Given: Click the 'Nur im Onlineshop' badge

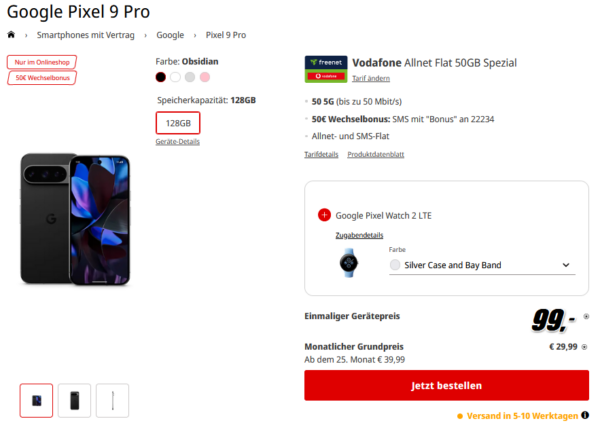Looking at the screenshot, I should coord(42,62).
